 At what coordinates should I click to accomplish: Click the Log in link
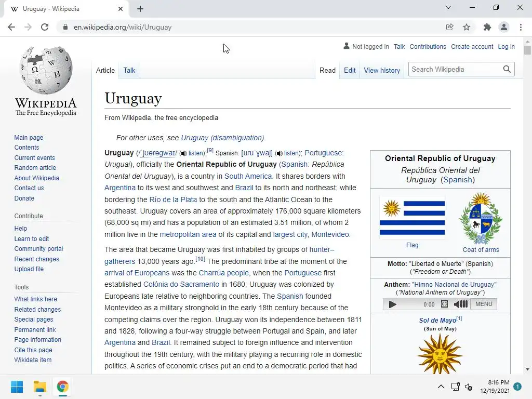coord(506,46)
